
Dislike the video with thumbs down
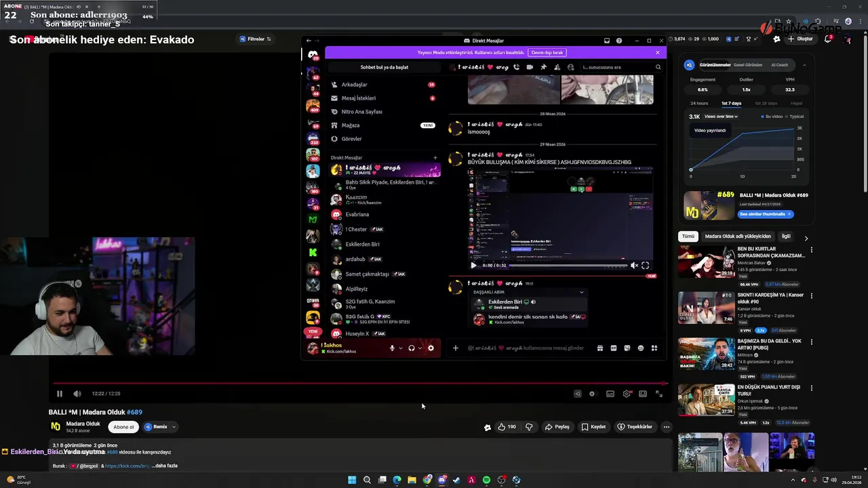tap(529, 427)
